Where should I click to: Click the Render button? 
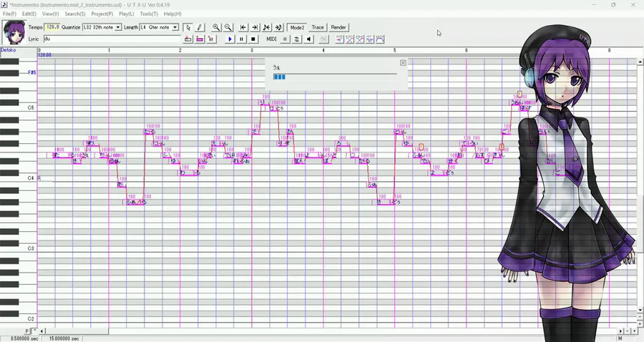click(x=338, y=27)
